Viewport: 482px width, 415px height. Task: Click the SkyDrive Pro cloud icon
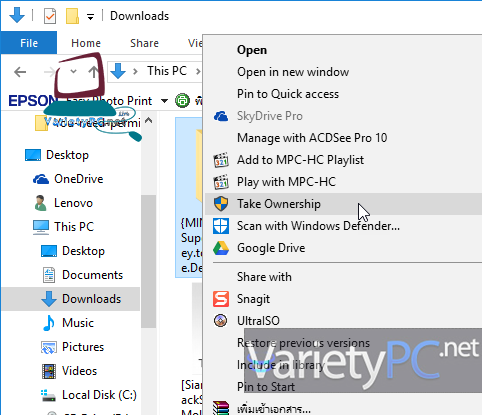[221, 116]
